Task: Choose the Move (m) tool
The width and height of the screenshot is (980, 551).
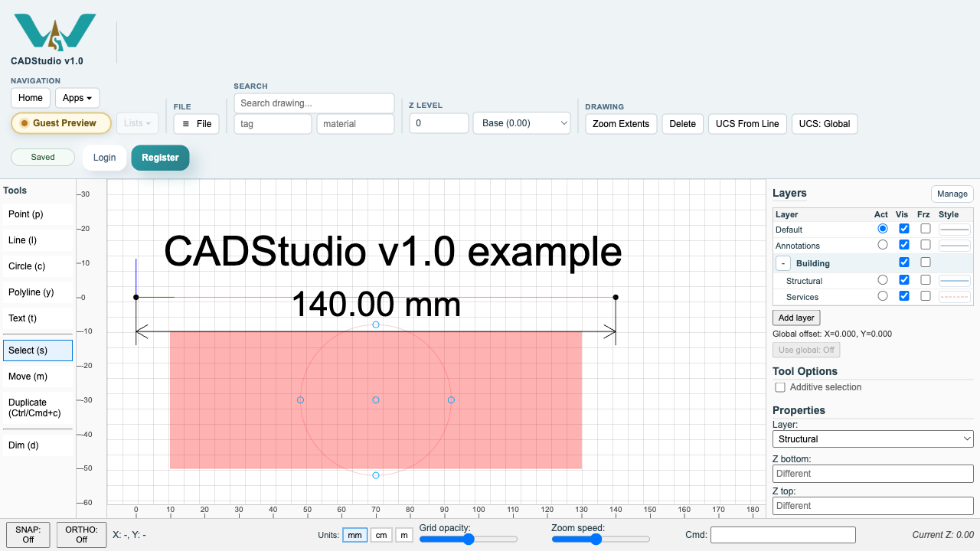Action: pyautogui.click(x=38, y=377)
